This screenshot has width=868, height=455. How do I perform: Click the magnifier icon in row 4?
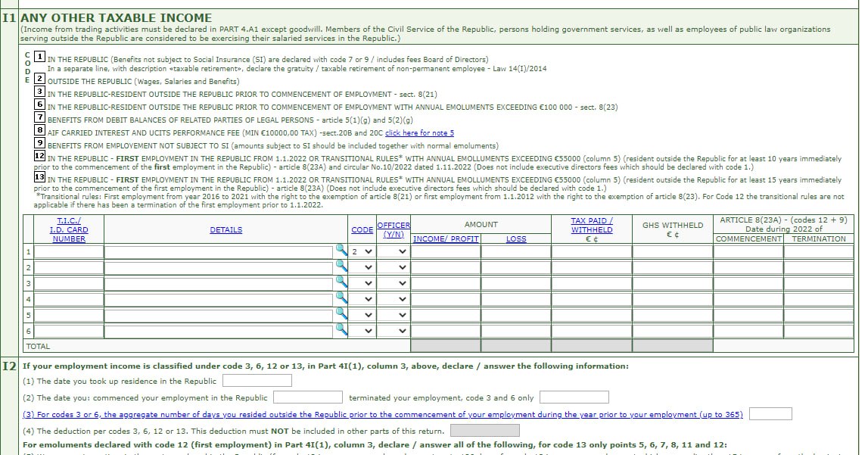click(x=341, y=299)
